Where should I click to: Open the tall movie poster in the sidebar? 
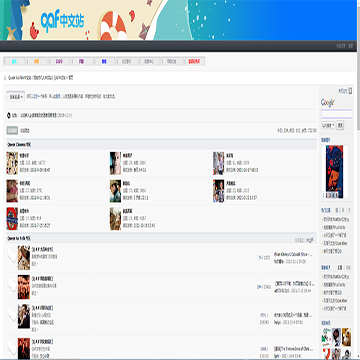[334, 172]
